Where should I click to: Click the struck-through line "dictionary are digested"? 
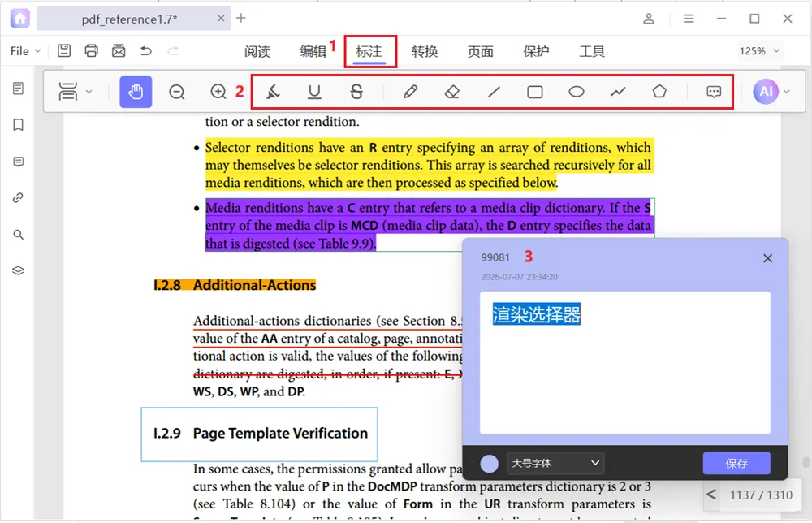(328, 374)
